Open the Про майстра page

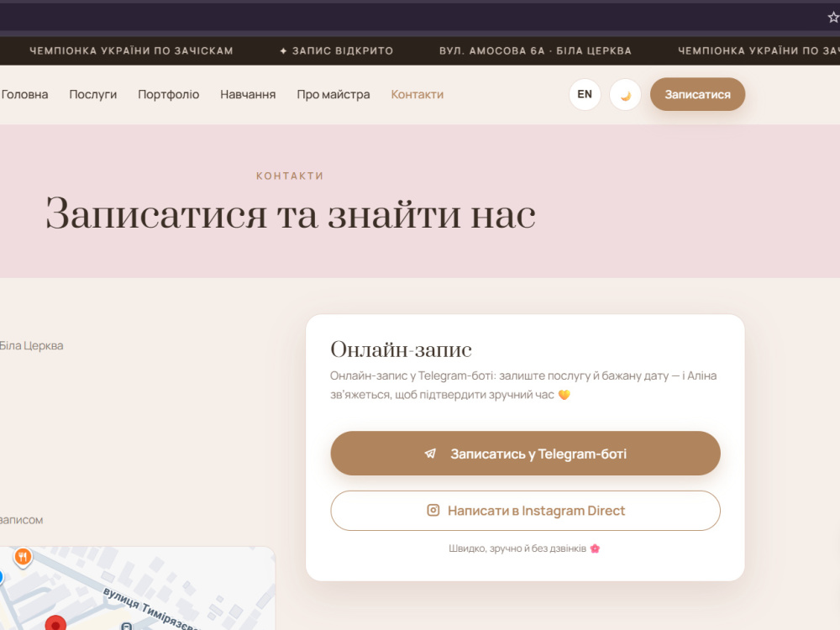tap(333, 95)
